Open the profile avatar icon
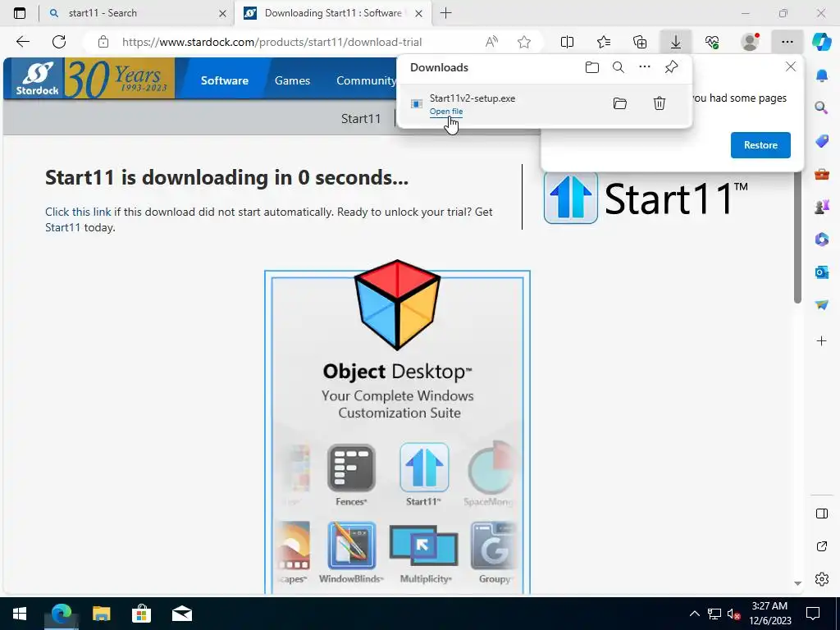The width and height of the screenshot is (840, 630). [x=750, y=42]
